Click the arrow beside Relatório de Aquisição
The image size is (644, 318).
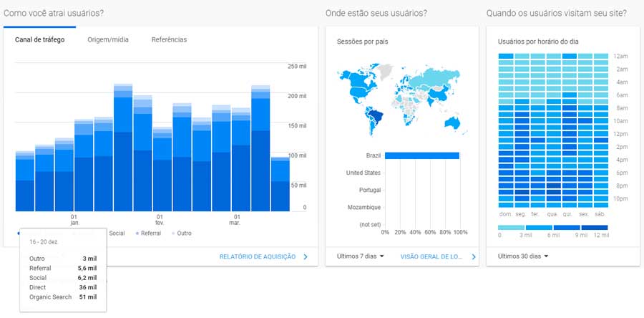(x=306, y=256)
